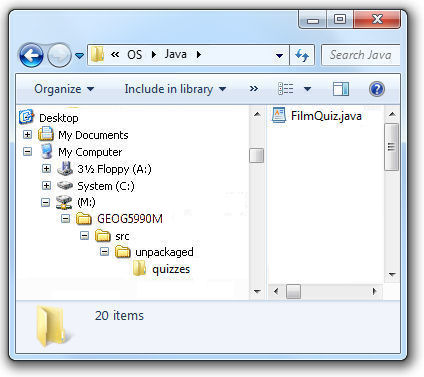Collapse GEOG5990M folder minus box
Viewport: 424px width, 377px height.
pyautogui.click(x=66, y=219)
